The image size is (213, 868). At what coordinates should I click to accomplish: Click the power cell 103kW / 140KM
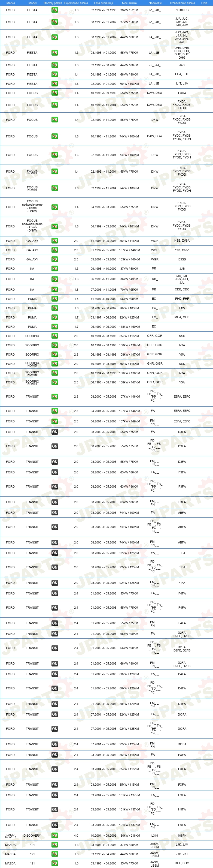pos(129,259)
